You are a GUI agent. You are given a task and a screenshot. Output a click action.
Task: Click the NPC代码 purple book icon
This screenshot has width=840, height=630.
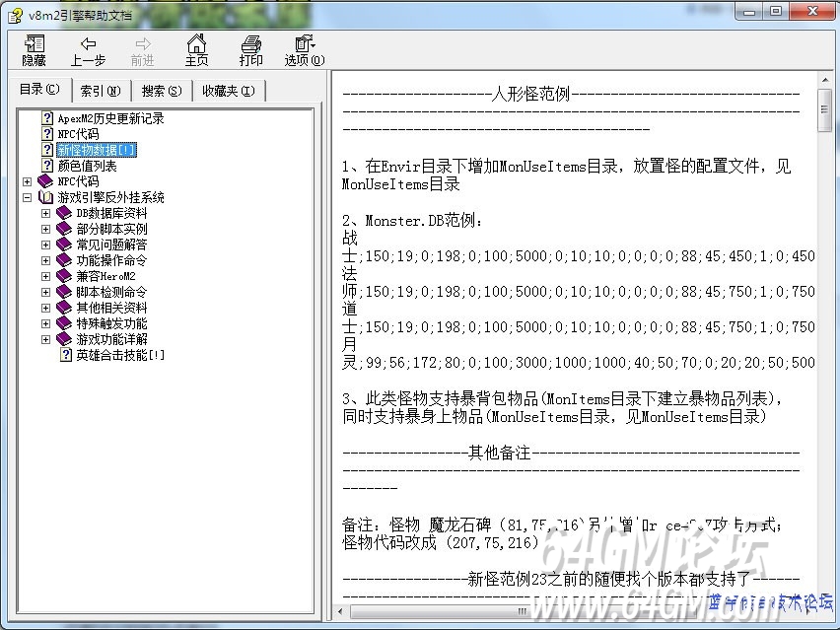45,181
